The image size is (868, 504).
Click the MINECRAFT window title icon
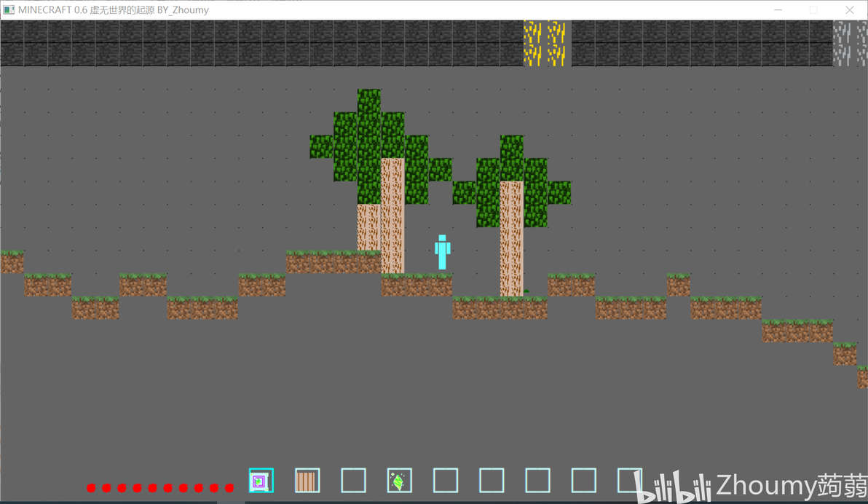(9, 10)
